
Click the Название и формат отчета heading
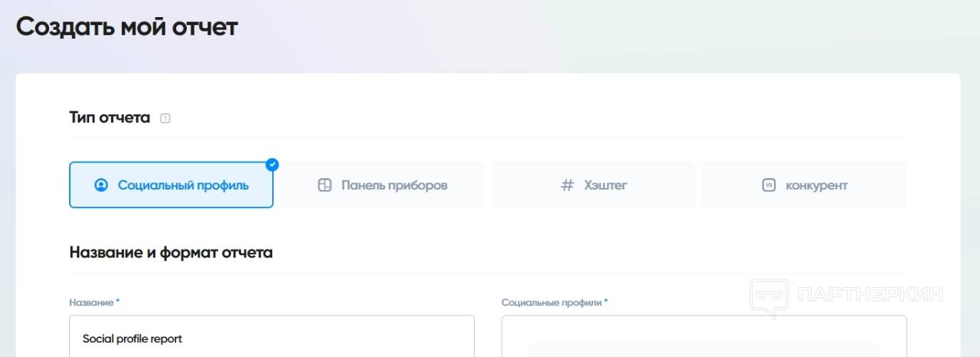[171, 252]
